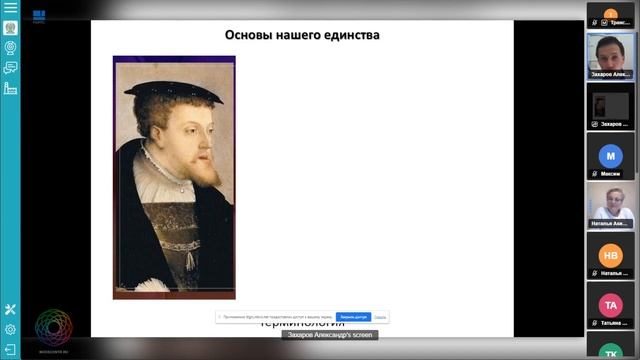This screenshot has width=640, height=360.
Task: Select the top Транс... participant tile
Action: pos(611,16)
